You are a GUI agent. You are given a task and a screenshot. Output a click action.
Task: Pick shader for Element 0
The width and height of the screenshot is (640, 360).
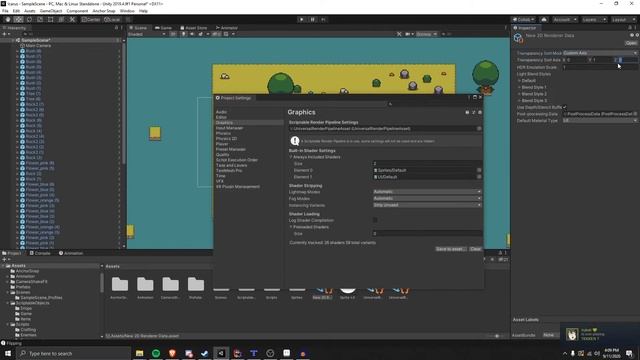(479, 170)
